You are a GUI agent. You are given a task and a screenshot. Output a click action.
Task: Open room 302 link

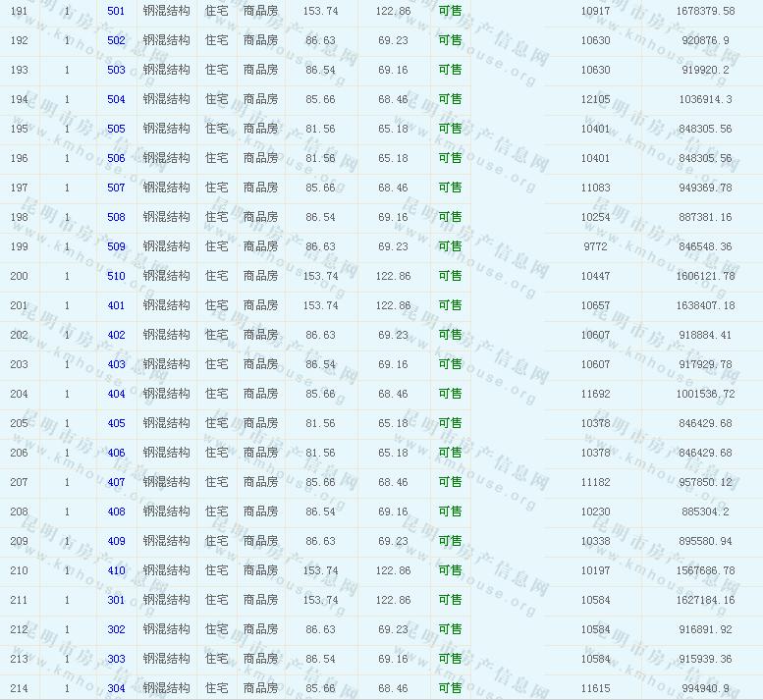point(116,629)
